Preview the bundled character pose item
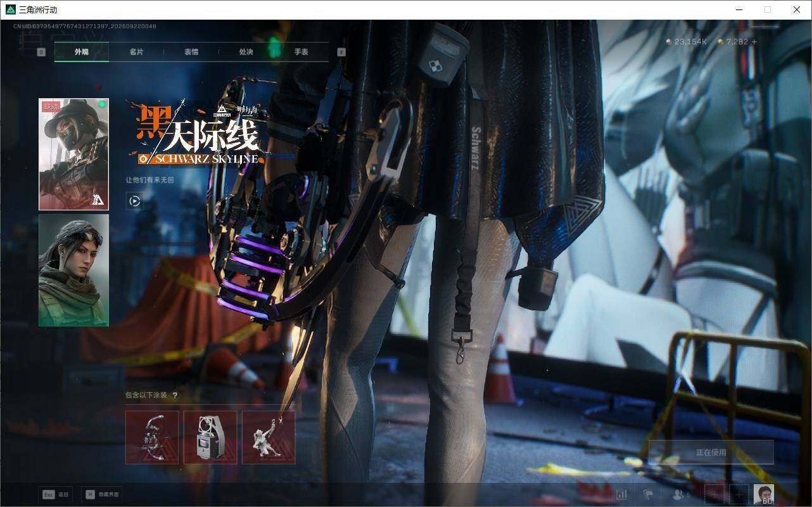This screenshot has height=507, width=812. click(269, 437)
